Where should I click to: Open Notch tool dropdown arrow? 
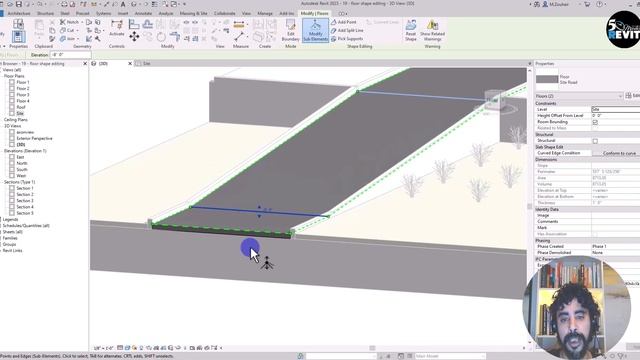[x=82, y=22]
